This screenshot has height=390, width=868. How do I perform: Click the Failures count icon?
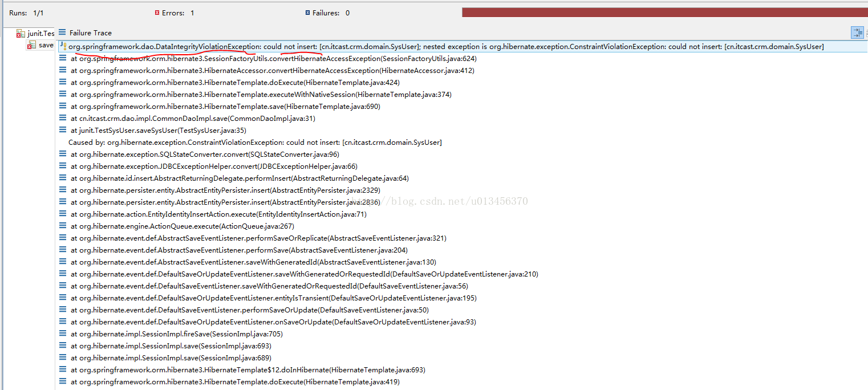[x=308, y=13]
